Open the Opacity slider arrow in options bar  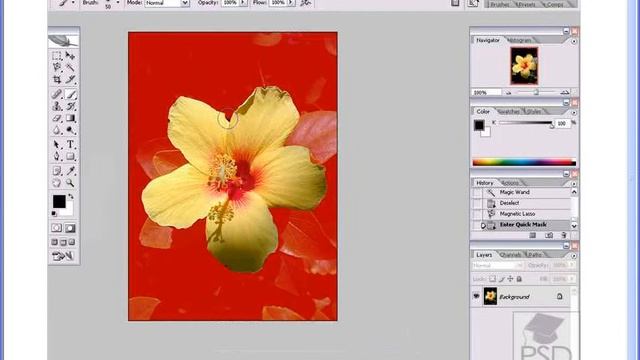tap(243, 3)
